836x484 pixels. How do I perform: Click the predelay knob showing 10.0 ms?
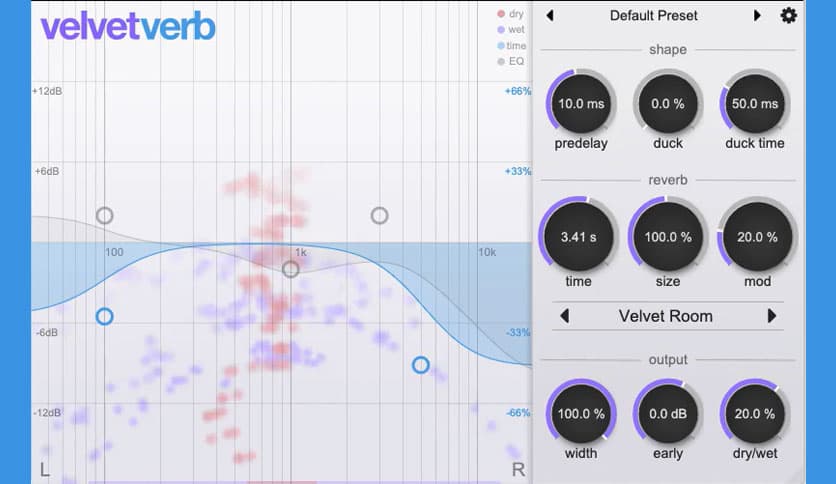(x=581, y=103)
